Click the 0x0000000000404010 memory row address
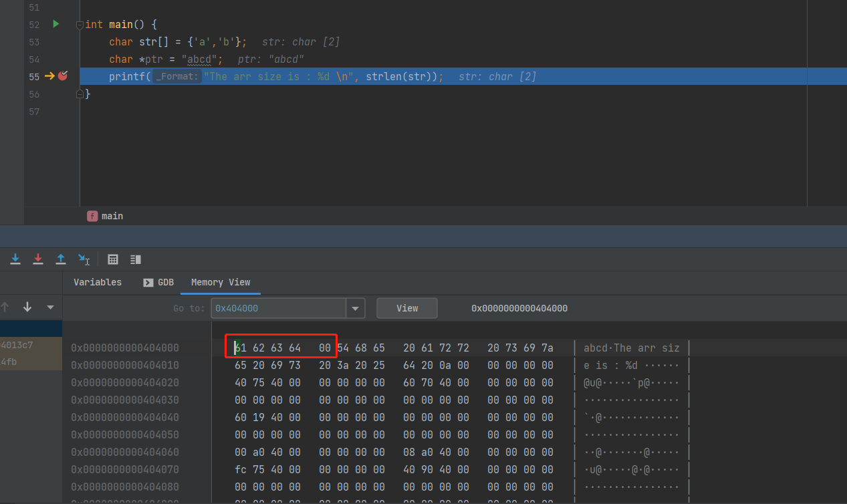The height and width of the screenshot is (504, 847). [125, 365]
